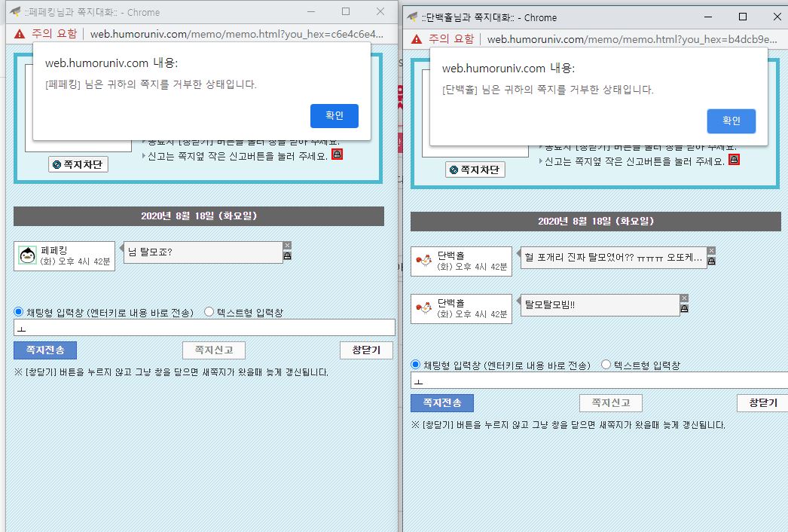
Task: Click 쪽지차단 button in 페페킹 window
Action: click(x=78, y=164)
